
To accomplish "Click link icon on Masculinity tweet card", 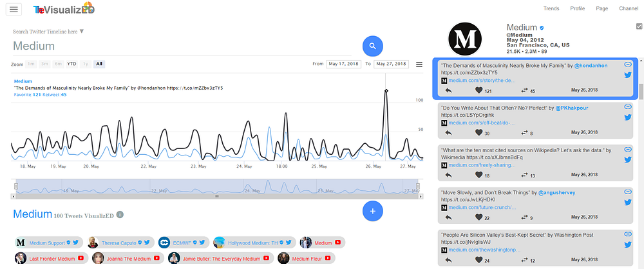I will tap(627, 65).
